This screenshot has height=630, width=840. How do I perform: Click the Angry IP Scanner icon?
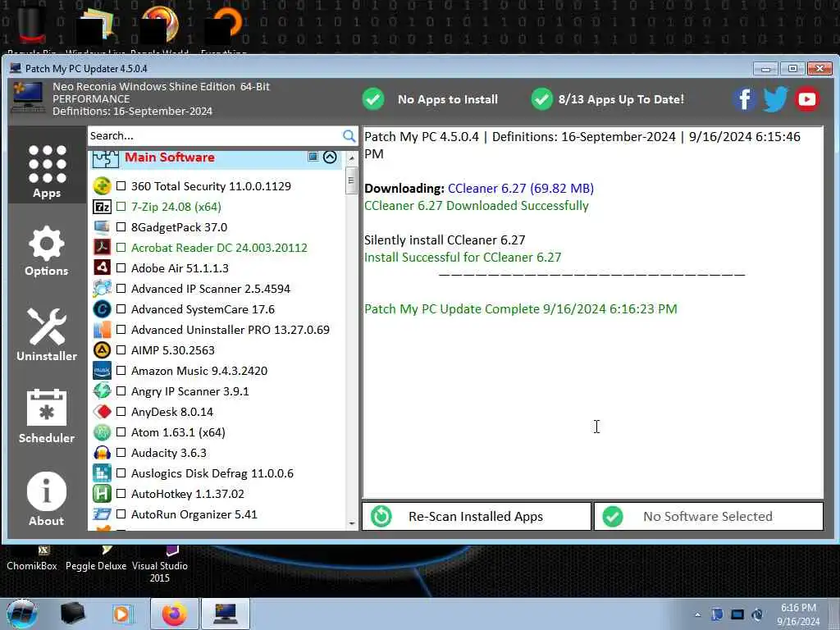[x=102, y=391]
